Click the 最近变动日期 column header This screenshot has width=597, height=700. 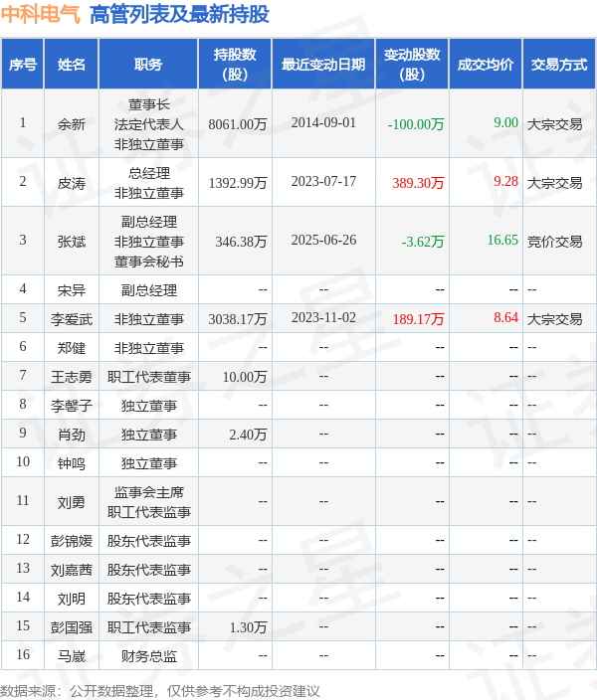click(x=322, y=65)
